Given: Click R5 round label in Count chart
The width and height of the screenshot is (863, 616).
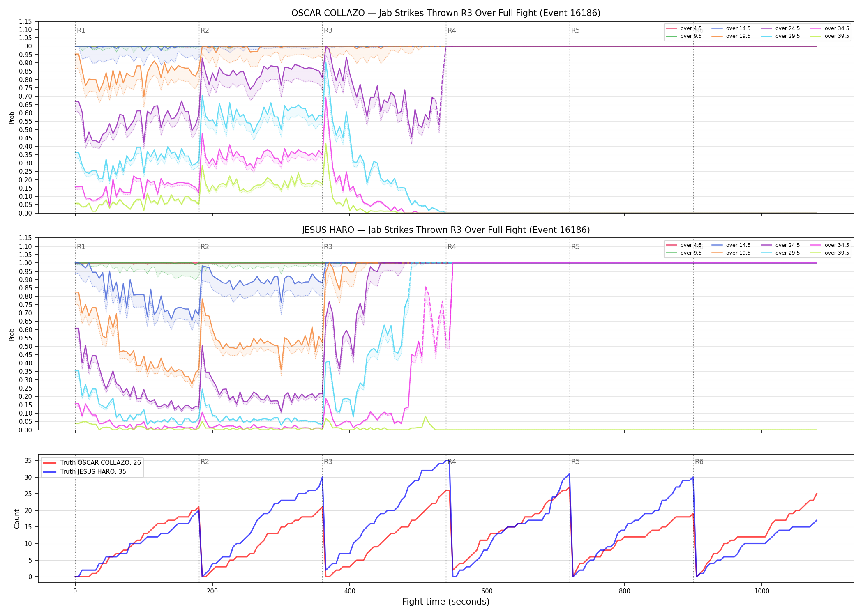Looking at the screenshot, I should tap(575, 462).
